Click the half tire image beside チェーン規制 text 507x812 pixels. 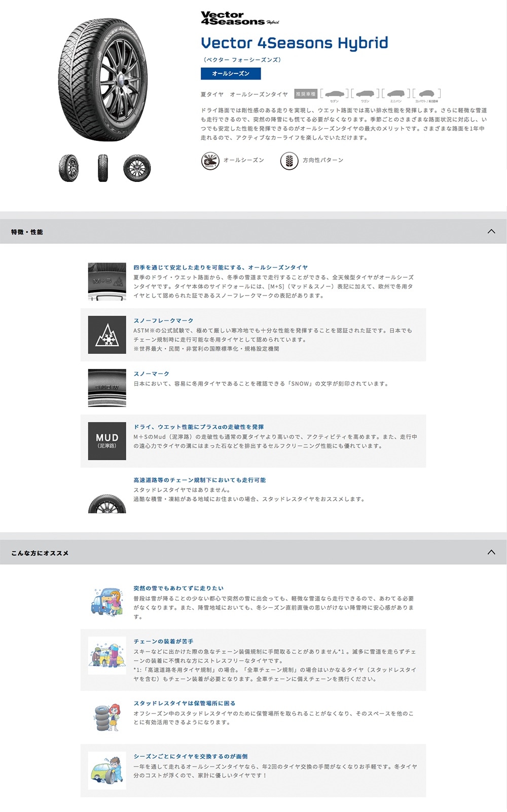[x=107, y=503]
